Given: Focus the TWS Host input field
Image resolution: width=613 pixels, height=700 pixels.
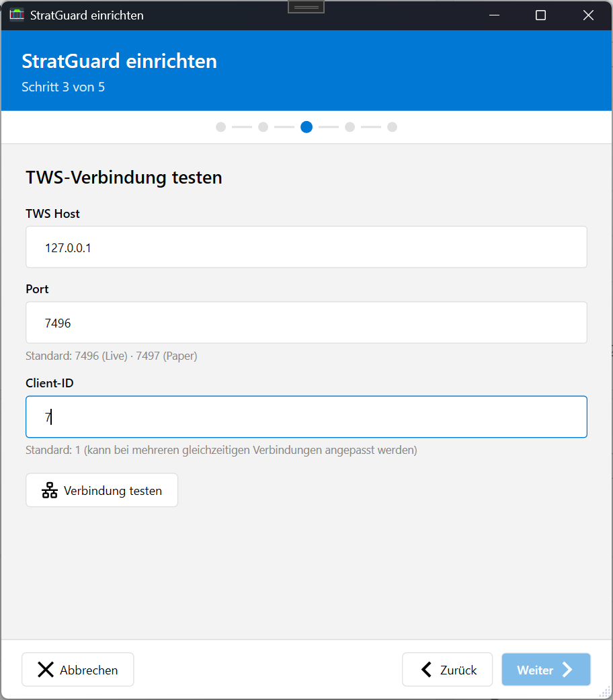Looking at the screenshot, I should pyautogui.click(x=306, y=247).
